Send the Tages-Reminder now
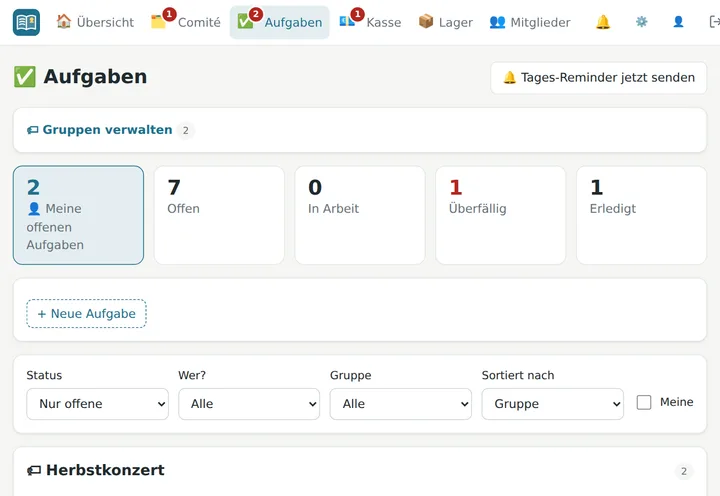720x496 pixels. click(598, 78)
